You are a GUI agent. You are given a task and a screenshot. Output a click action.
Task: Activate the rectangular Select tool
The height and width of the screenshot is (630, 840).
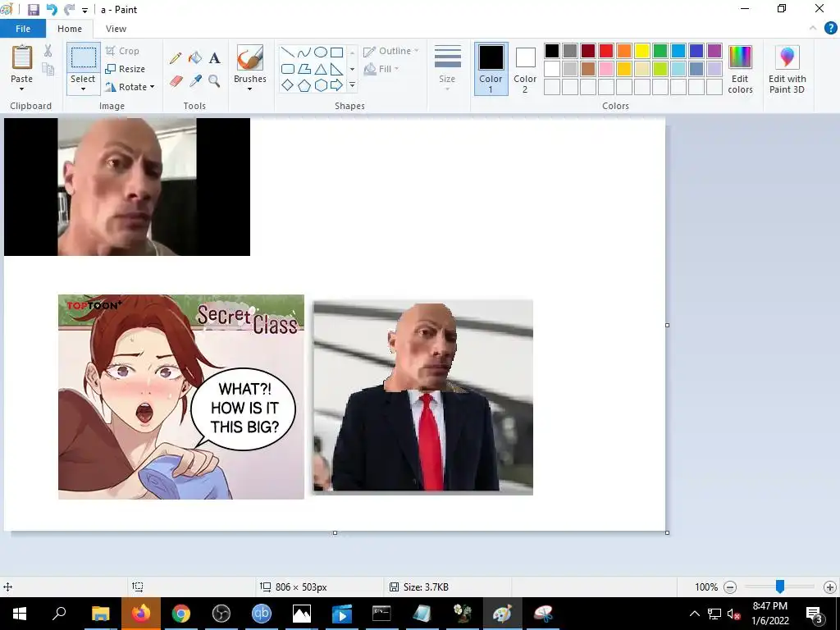[x=84, y=57]
